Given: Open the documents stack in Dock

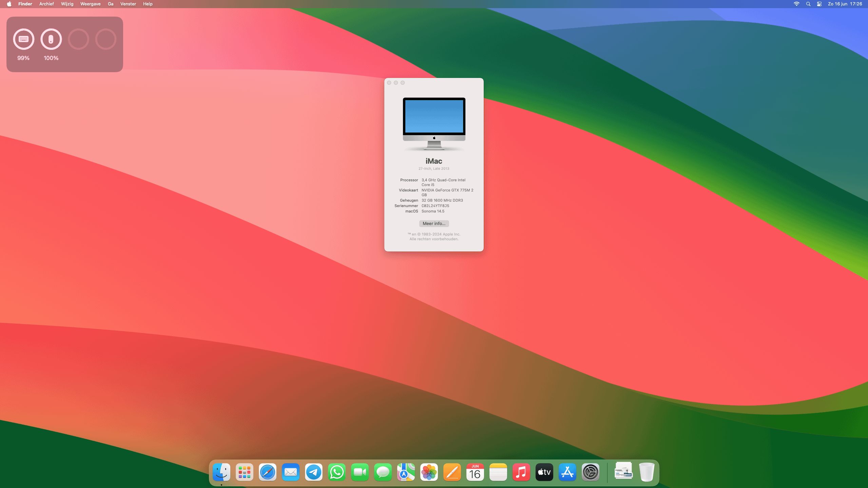Looking at the screenshot, I should 623,471.
